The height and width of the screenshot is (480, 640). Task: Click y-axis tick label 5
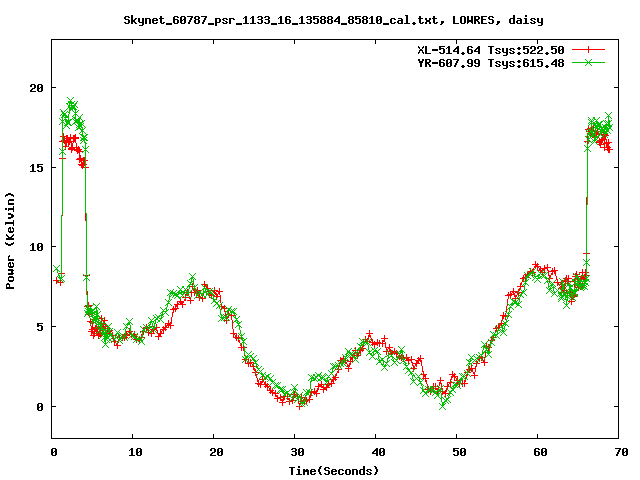tap(40, 327)
